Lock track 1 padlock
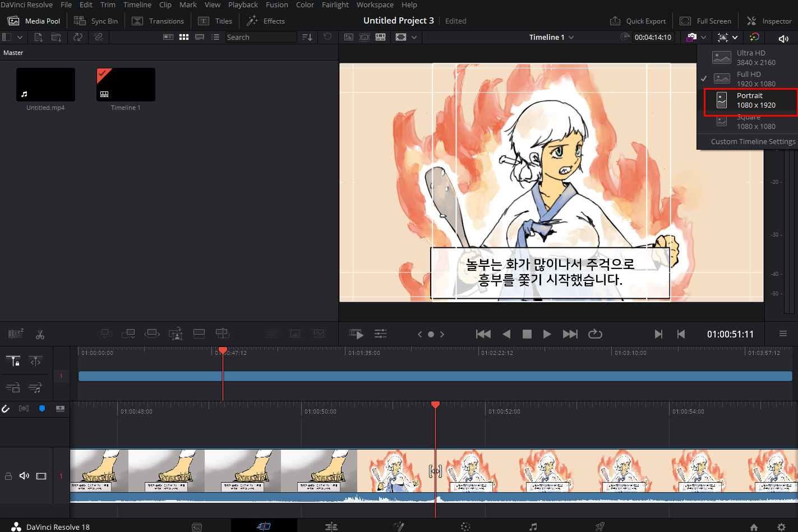This screenshot has height=532, width=798. click(x=8, y=476)
